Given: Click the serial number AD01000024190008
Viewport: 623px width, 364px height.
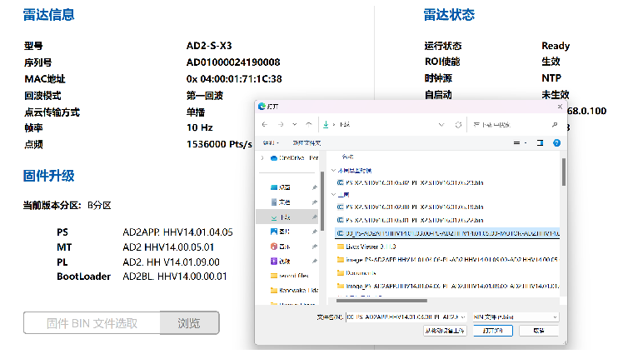Looking at the screenshot, I should (233, 62).
